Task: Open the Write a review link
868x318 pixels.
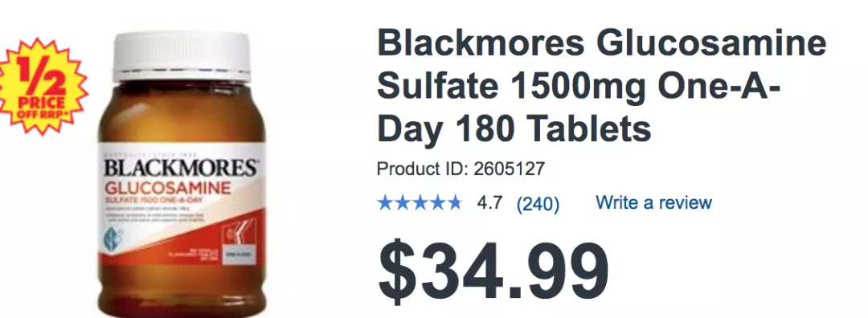Action: (653, 202)
